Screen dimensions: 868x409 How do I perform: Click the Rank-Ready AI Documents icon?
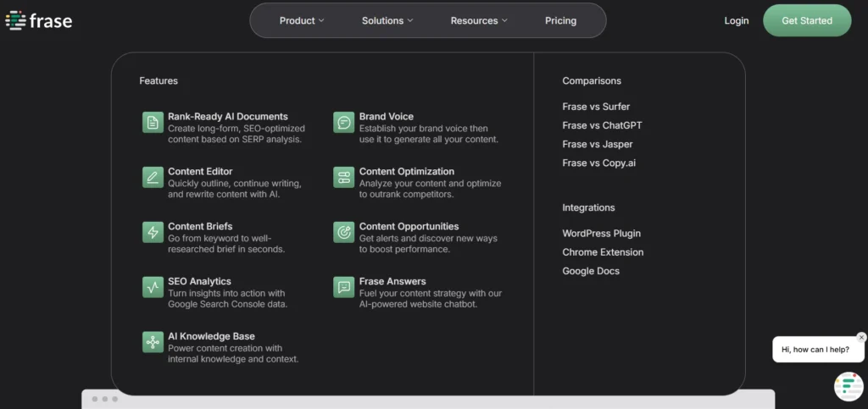point(153,122)
